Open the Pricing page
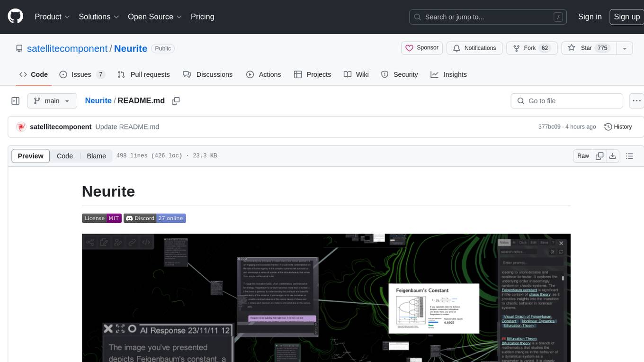Viewport: 644px width, 362px height. (x=202, y=17)
